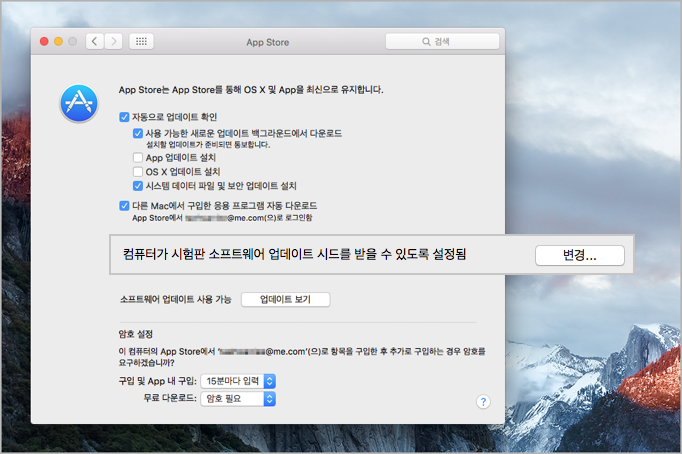Screen dimensions: 682x454
Task: Show all preferences grid button
Action: tap(141, 41)
